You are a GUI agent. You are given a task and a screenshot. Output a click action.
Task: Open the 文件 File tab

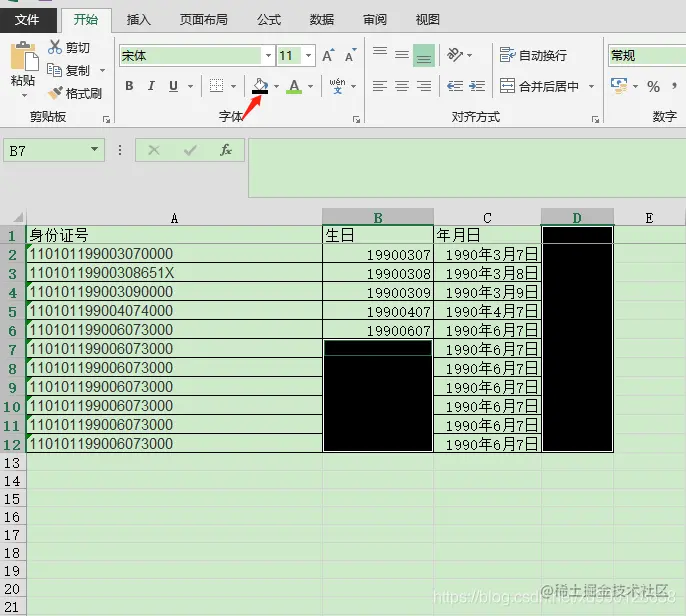[x=28, y=20]
